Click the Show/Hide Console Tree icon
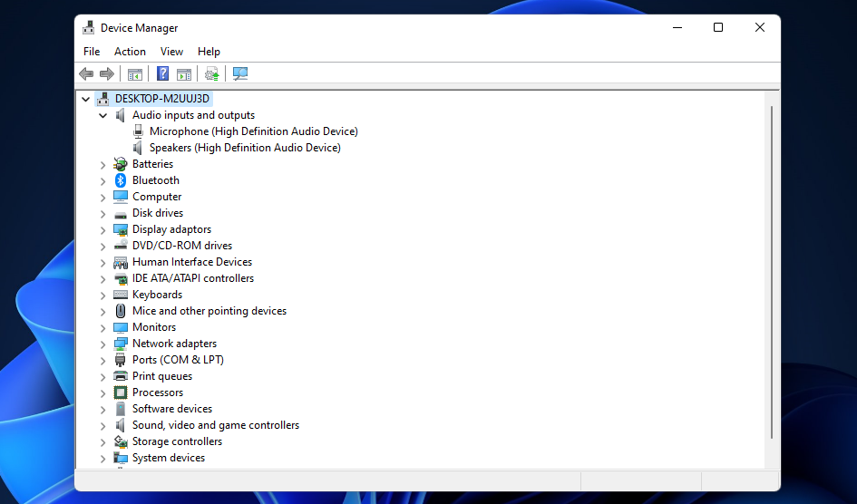The width and height of the screenshot is (857, 504). [135, 74]
